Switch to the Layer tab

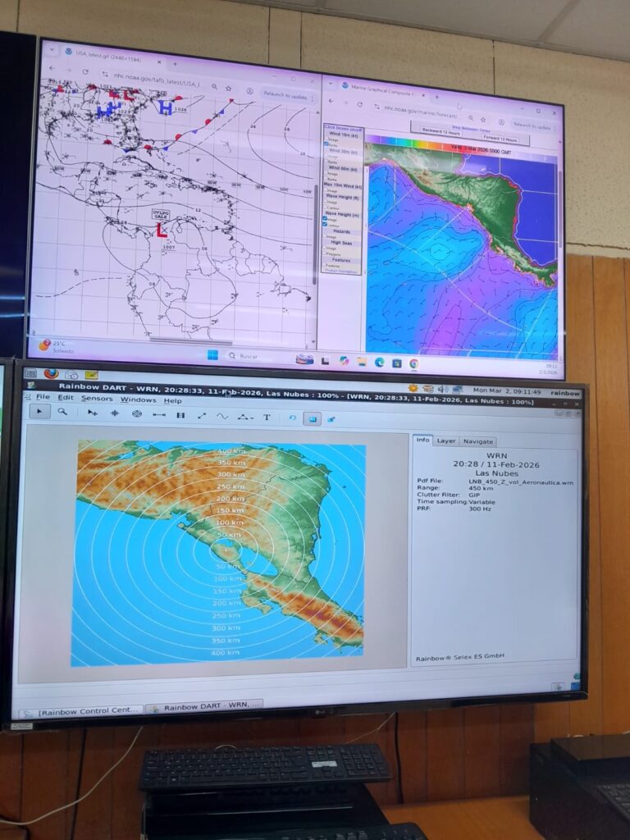click(x=445, y=441)
